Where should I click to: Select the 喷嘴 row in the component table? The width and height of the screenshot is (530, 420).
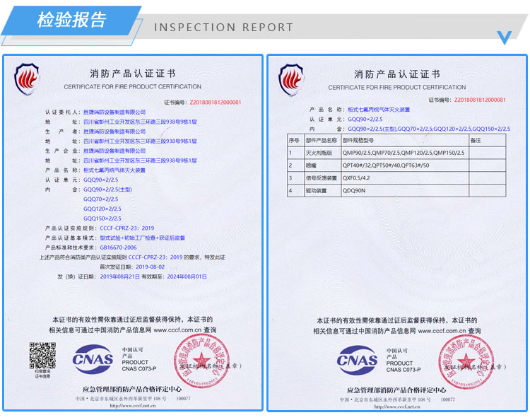tap(399, 165)
